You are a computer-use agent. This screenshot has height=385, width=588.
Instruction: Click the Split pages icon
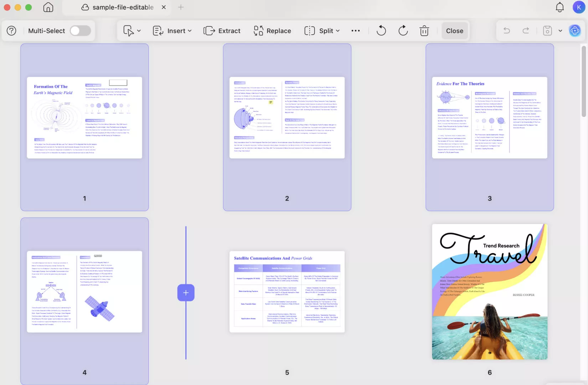[x=310, y=31]
